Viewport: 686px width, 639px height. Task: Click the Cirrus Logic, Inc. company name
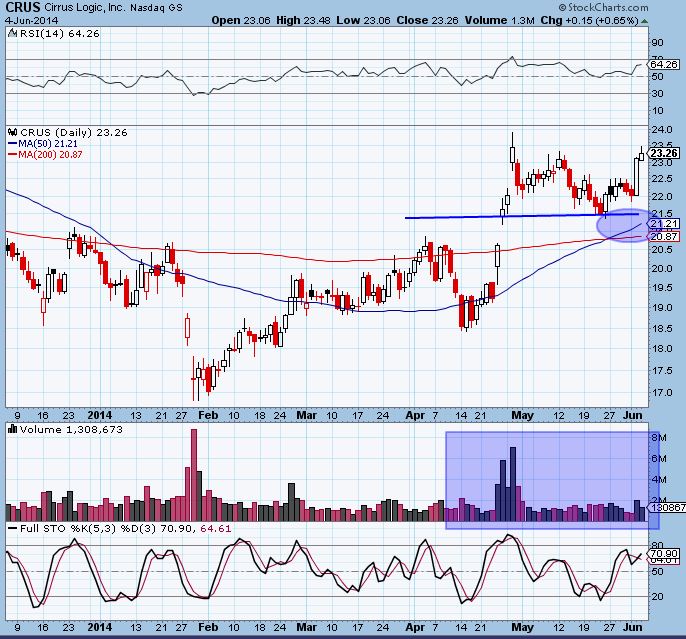(84, 8)
